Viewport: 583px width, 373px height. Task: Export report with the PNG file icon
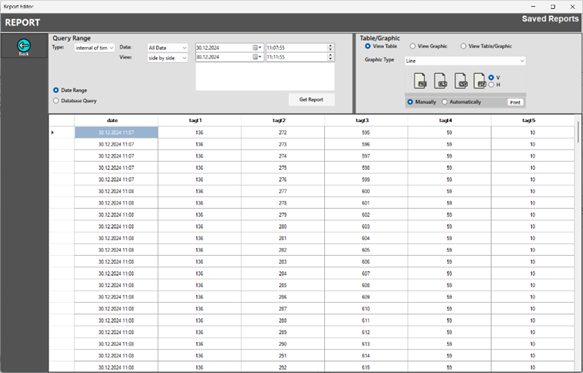[x=420, y=81]
